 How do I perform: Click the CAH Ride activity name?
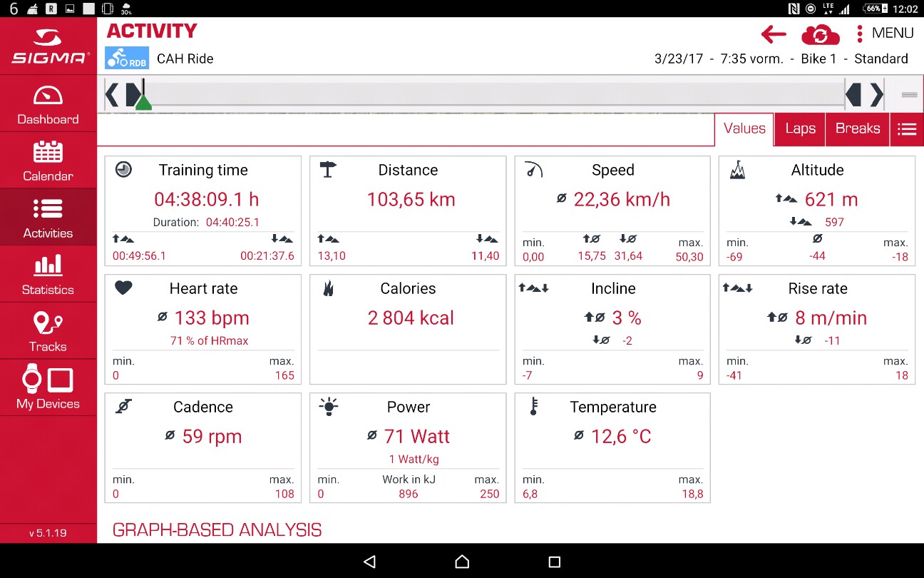[185, 59]
